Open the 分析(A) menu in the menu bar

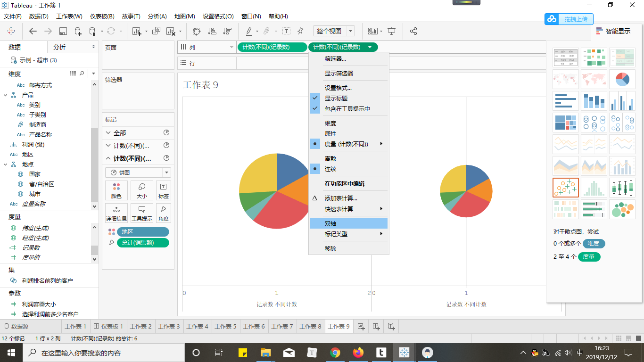pos(157,16)
